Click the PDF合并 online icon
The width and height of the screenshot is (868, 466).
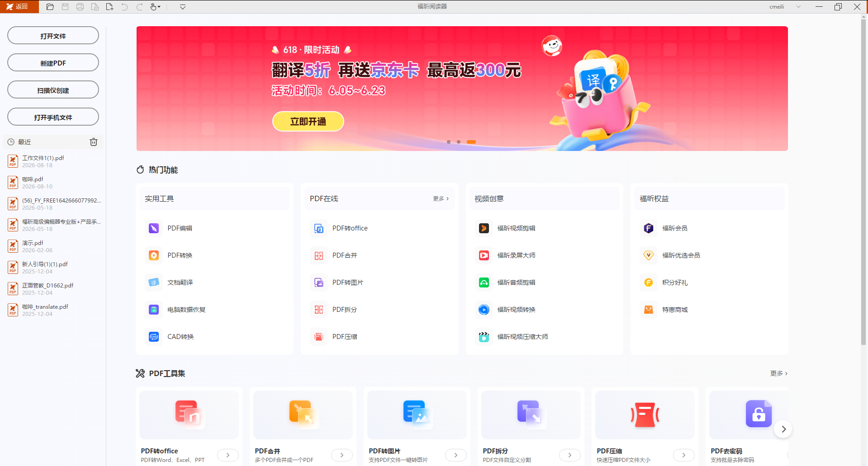coord(319,255)
